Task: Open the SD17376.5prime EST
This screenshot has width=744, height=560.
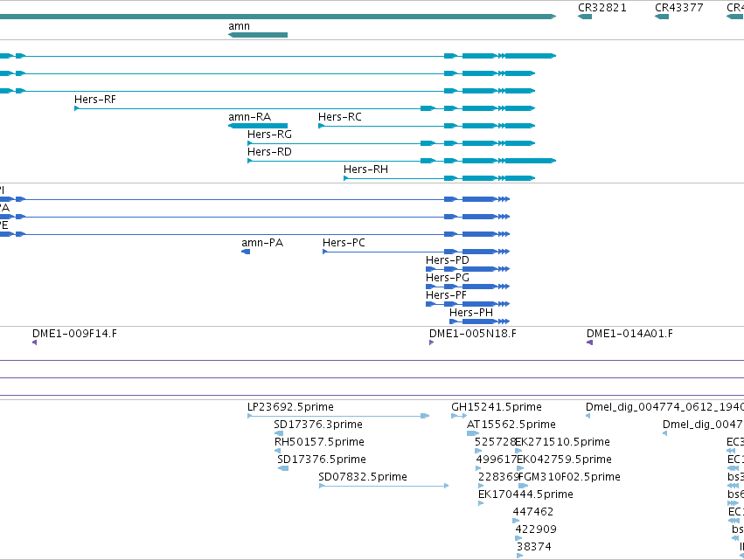Action: [282, 468]
